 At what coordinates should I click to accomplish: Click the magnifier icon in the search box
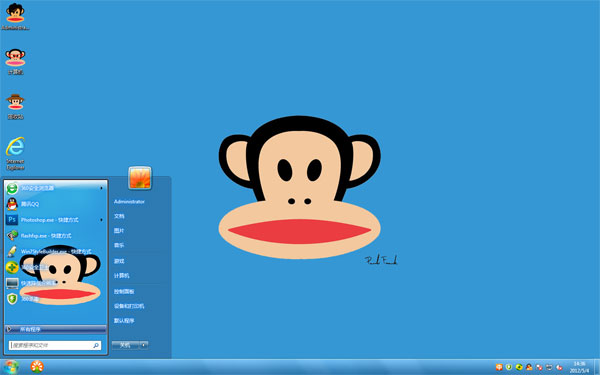tap(96, 346)
